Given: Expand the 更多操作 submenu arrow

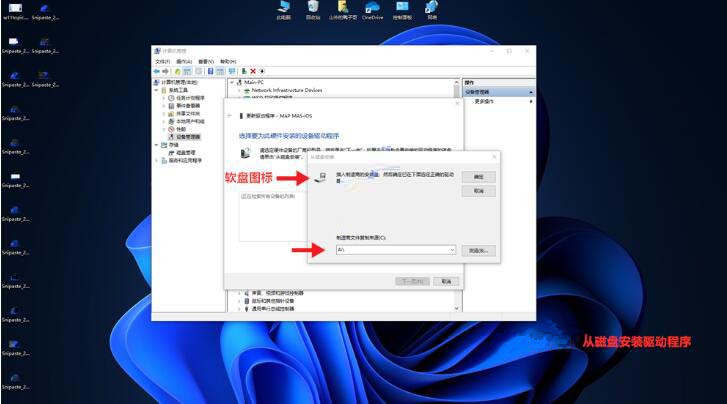Looking at the screenshot, I should 531,101.
